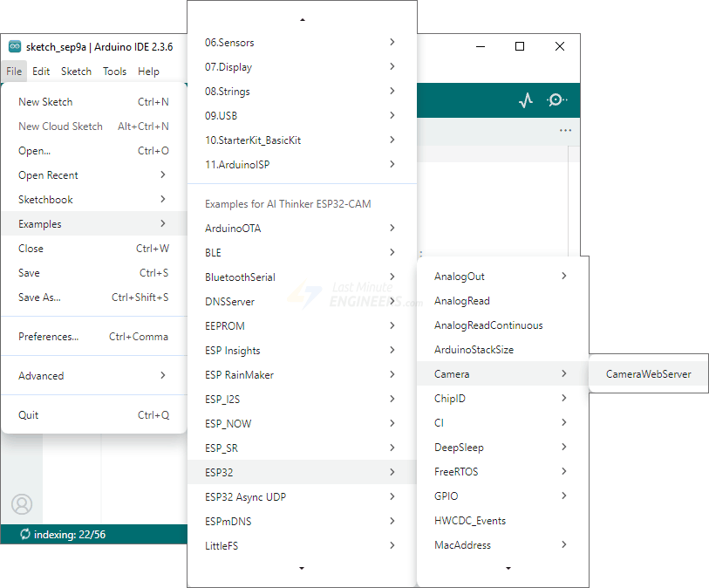Select the AnalogRead example
709x588 pixels.
click(x=462, y=301)
